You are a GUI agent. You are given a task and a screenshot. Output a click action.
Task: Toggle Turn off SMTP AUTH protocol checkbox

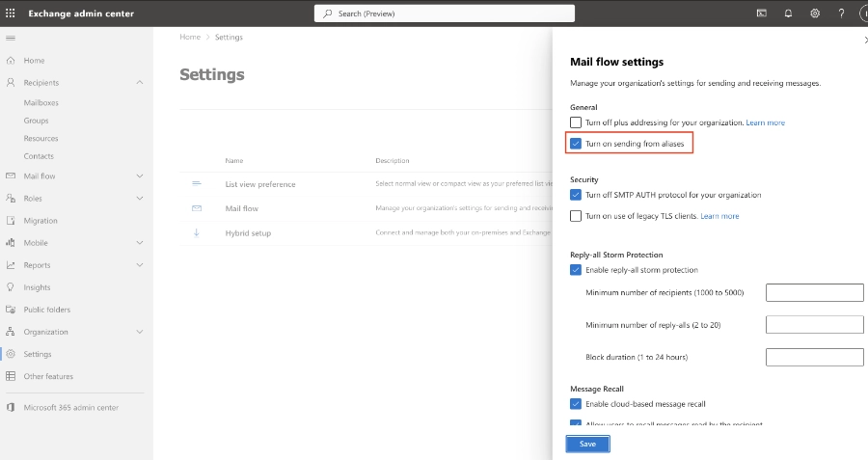point(576,195)
